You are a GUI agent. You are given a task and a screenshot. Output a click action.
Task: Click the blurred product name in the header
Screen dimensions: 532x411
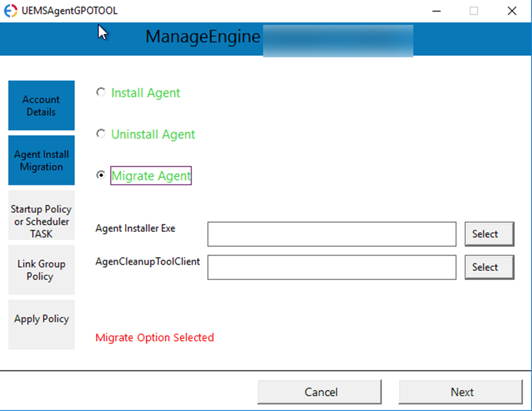tap(339, 40)
